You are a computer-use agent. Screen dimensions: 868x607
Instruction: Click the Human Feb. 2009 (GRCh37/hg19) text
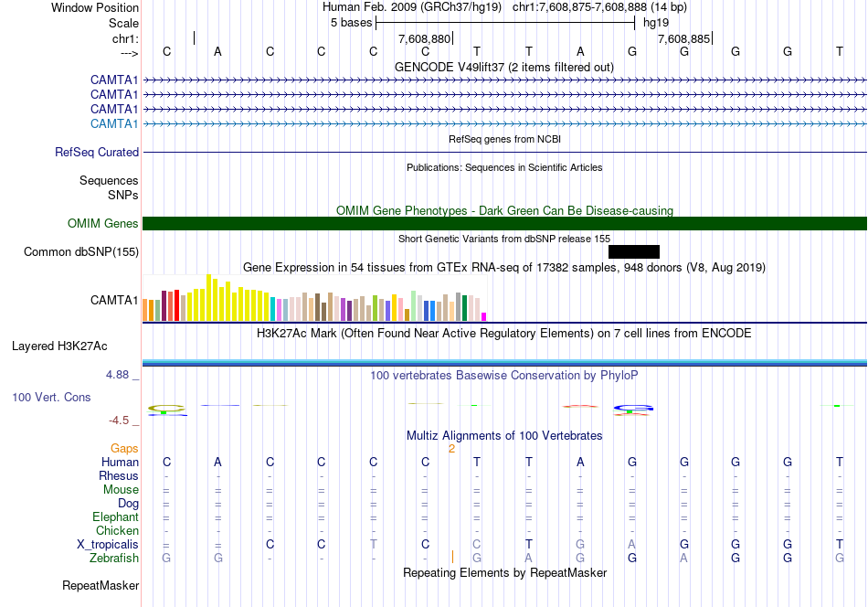pos(412,7)
